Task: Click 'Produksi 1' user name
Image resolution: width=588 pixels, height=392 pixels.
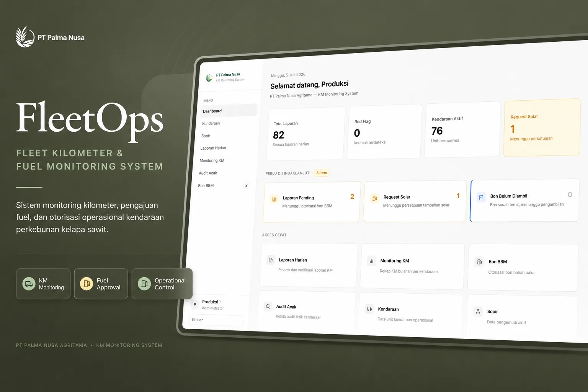Action: pyautogui.click(x=211, y=302)
